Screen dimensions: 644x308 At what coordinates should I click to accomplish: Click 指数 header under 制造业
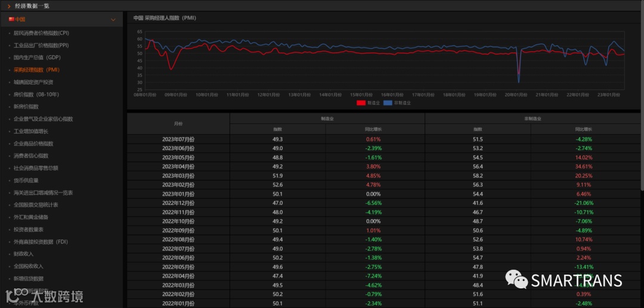coord(278,129)
